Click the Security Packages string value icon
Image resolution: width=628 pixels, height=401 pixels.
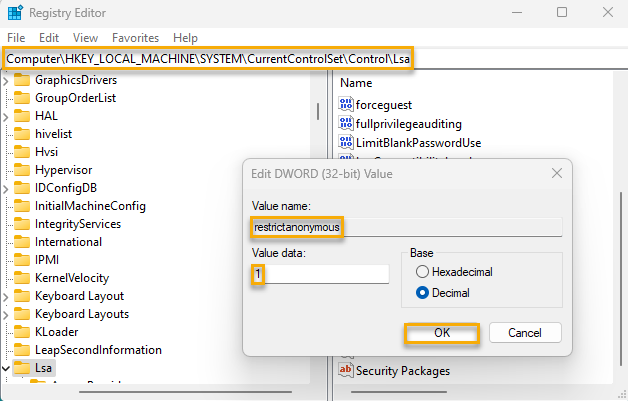(x=347, y=370)
